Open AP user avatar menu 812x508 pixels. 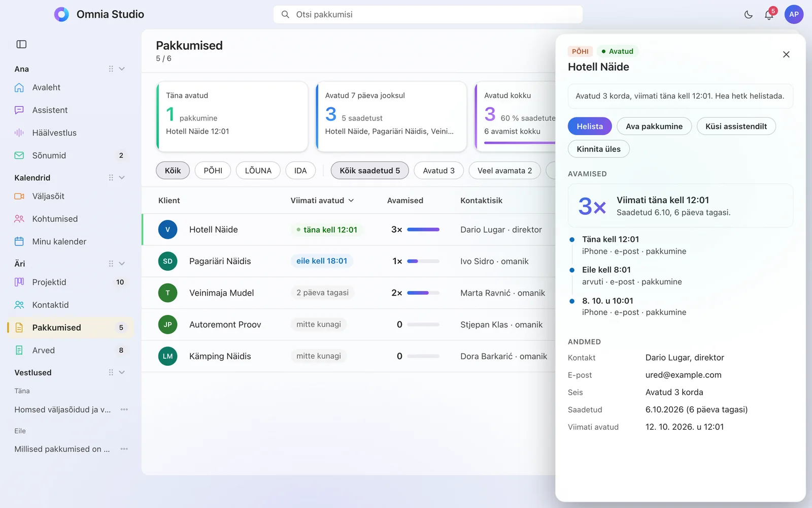[x=794, y=14]
